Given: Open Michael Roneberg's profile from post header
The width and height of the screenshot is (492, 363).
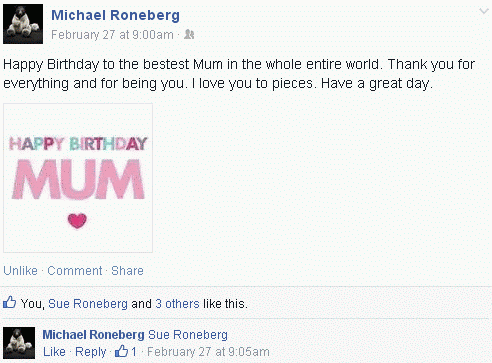Looking at the screenshot, I should [115, 15].
